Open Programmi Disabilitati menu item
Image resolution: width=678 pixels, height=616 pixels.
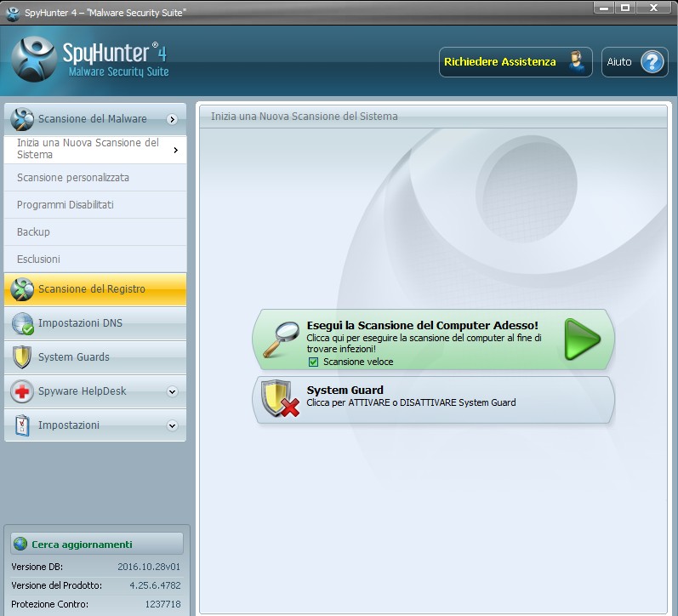95,205
